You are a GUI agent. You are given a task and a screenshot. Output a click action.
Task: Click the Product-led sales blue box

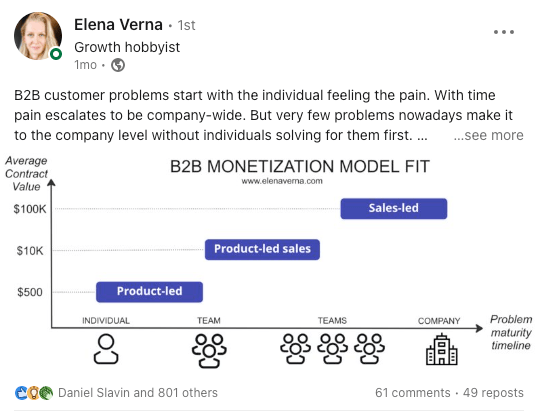[x=262, y=249]
